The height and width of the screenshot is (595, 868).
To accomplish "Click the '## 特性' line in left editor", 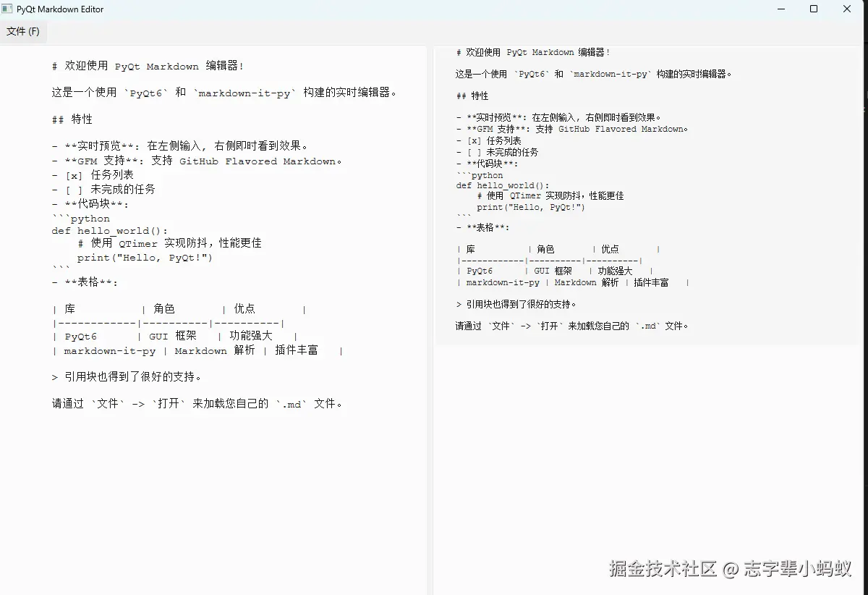I will click(x=72, y=119).
